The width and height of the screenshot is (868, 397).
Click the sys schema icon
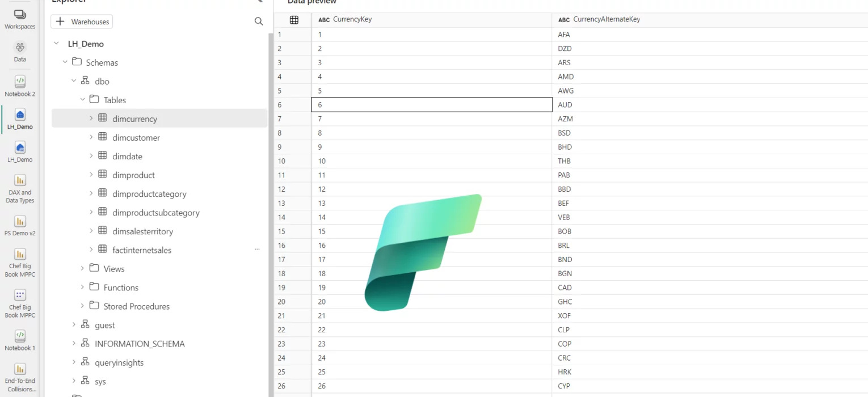point(85,381)
